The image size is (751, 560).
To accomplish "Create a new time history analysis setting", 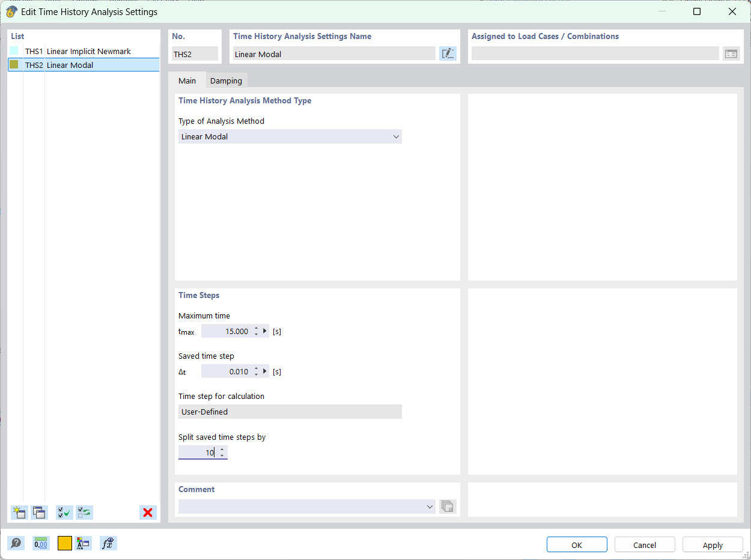I will pyautogui.click(x=19, y=512).
